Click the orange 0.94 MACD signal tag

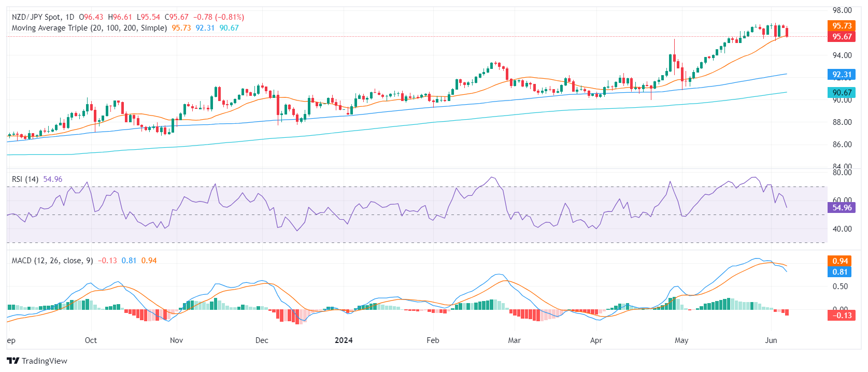pyautogui.click(x=839, y=261)
